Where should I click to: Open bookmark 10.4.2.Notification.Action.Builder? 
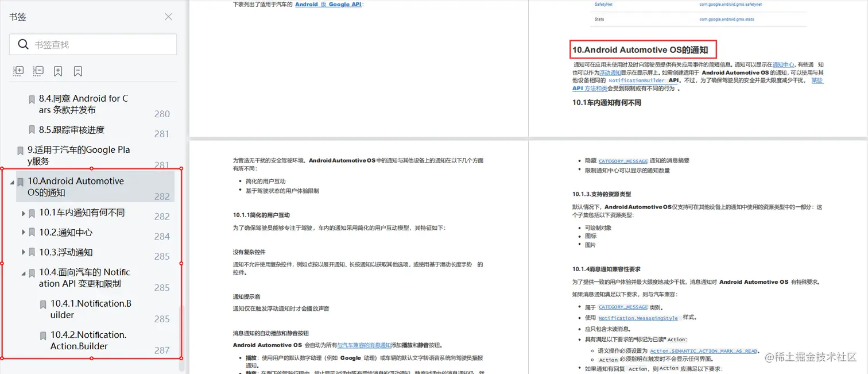(88, 340)
